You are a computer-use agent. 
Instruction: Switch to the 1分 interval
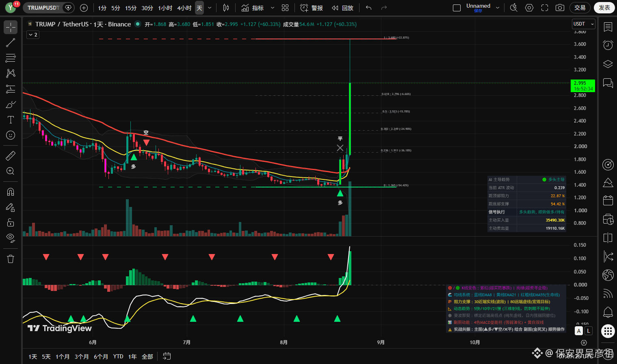coord(102,8)
